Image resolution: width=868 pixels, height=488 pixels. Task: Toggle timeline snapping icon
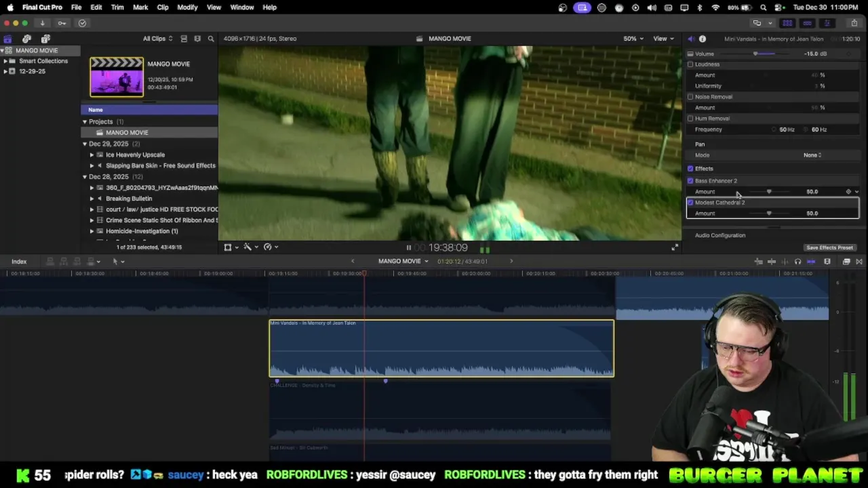pyautogui.click(x=811, y=262)
